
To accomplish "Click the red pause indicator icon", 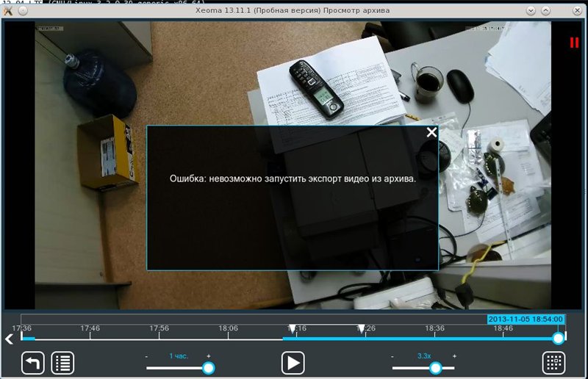I will 574,43.
